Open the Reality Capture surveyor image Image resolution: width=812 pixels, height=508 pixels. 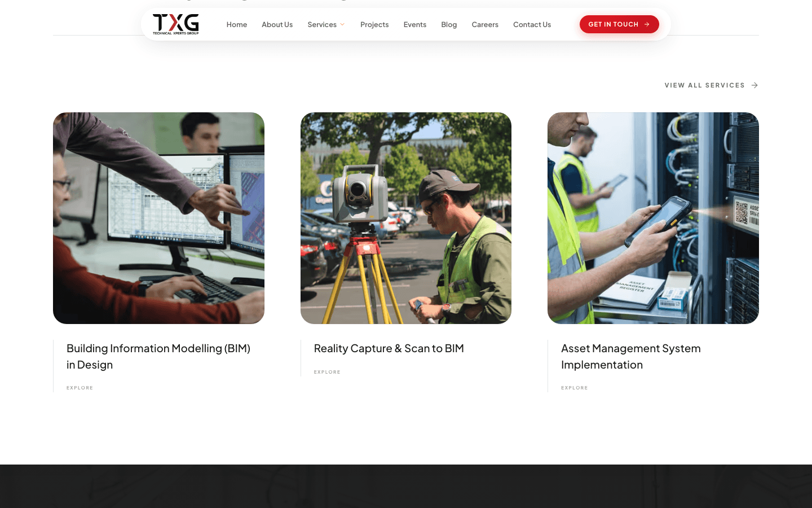click(406, 218)
